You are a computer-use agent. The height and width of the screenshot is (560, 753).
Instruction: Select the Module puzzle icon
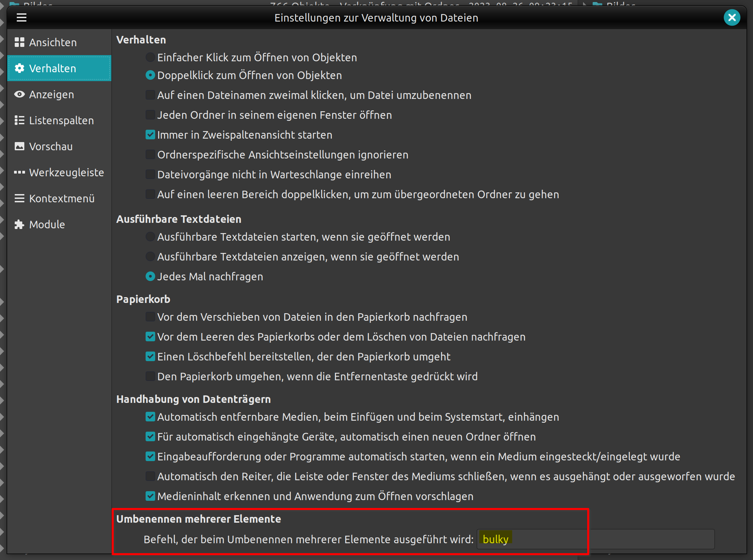[20, 224]
